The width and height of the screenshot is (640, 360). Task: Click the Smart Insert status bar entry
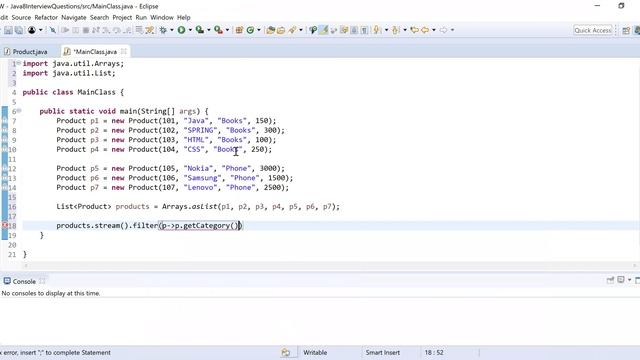point(382,352)
